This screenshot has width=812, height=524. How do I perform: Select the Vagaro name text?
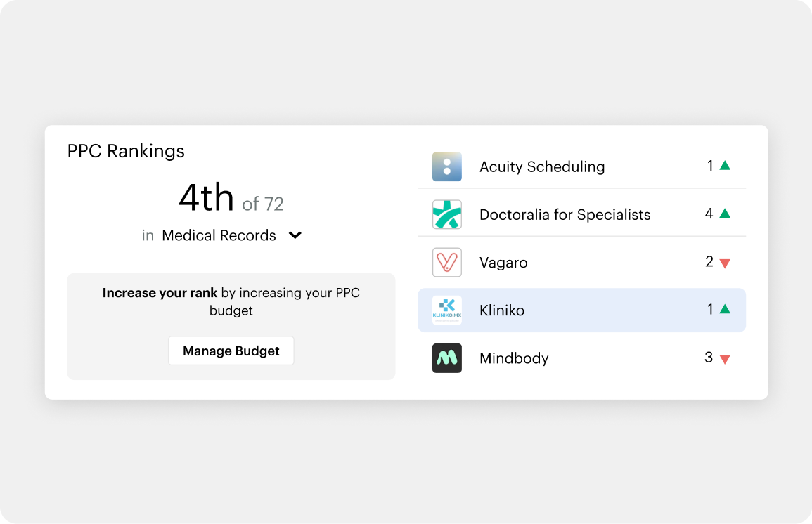pyautogui.click(x=503, y=262)
